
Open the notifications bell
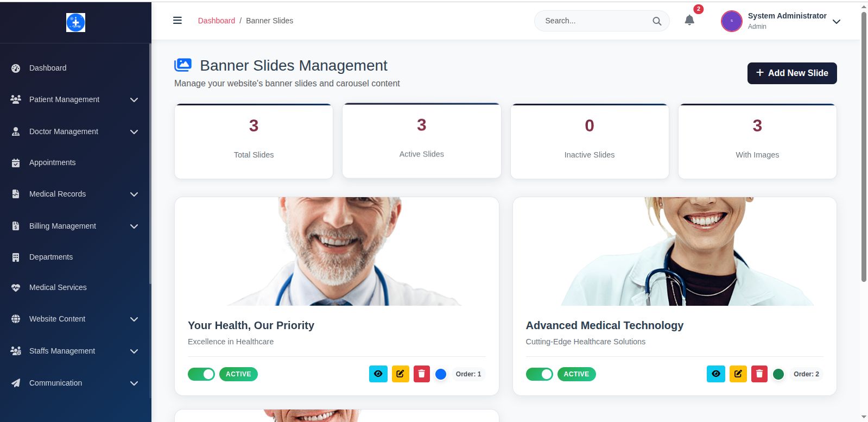(x=689, y=20)
